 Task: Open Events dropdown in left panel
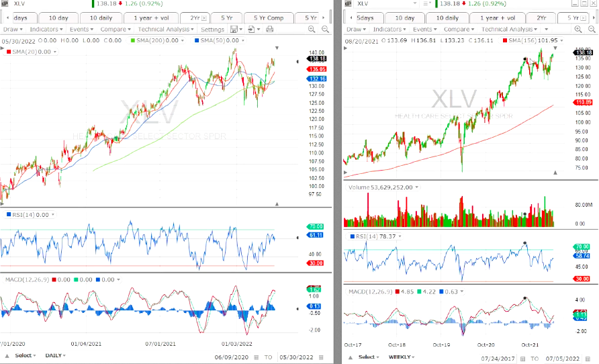point(81,29)
